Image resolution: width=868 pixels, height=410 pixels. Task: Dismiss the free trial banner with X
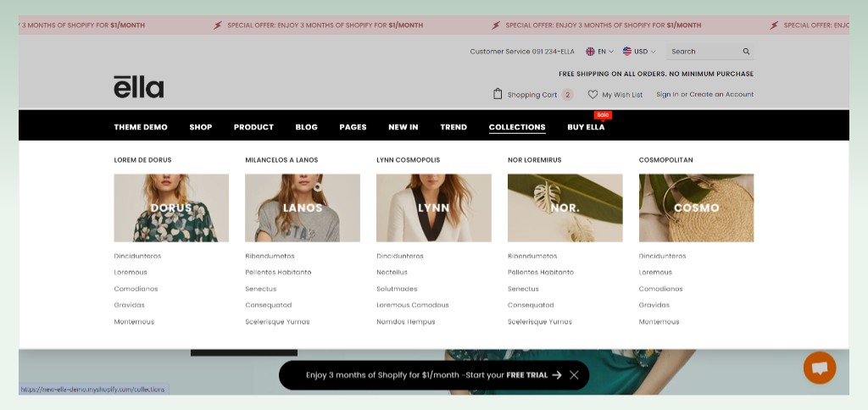click(574, 375)
